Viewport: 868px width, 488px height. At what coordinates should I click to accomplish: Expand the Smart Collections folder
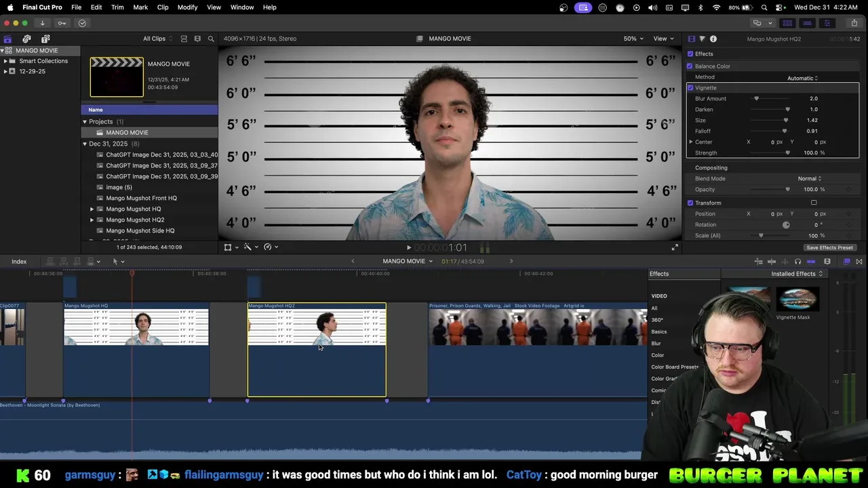pyautogui.click(x=5, y=61)
